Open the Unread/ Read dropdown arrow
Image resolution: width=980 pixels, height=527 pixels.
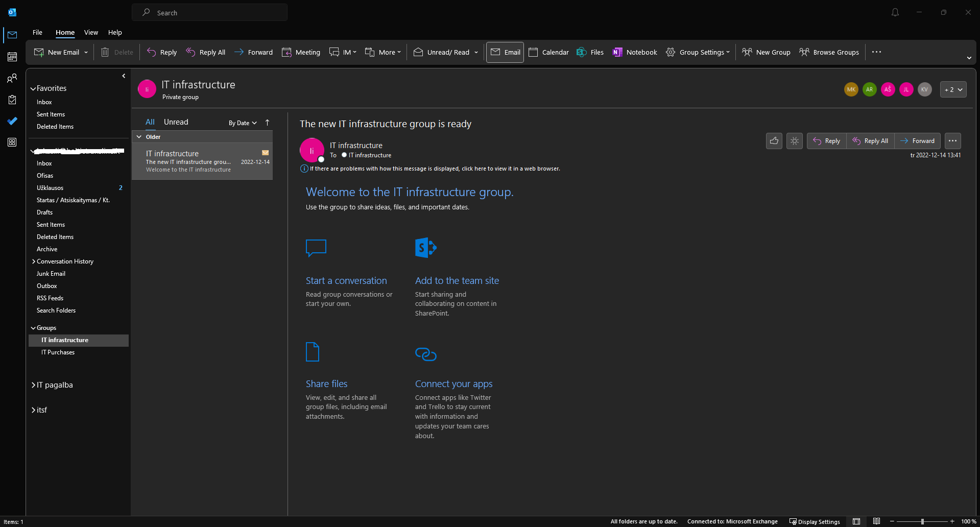tap(476, 52)
